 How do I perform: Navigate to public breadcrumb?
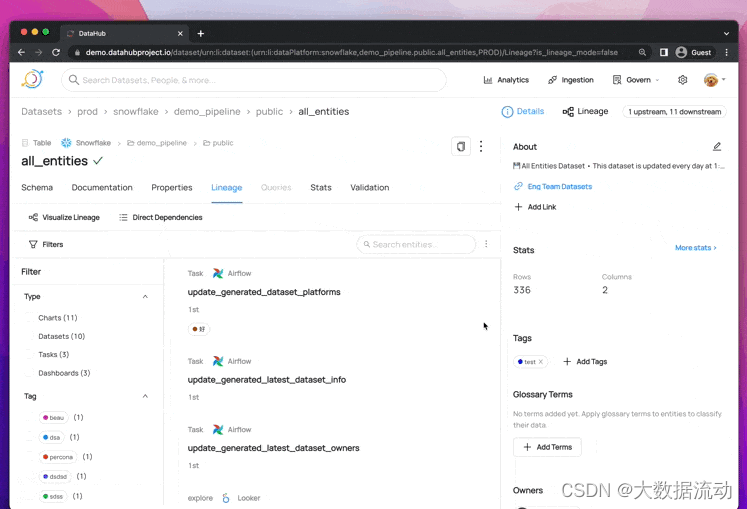[x=269, y=112]
